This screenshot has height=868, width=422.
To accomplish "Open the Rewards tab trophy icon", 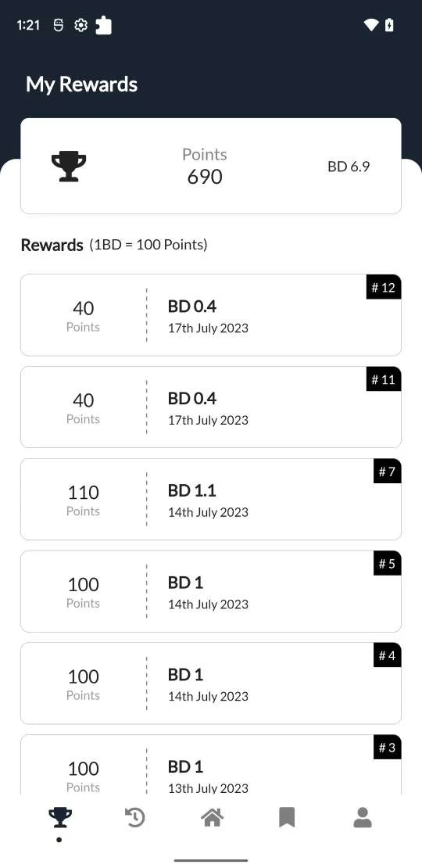I will 59,818.
